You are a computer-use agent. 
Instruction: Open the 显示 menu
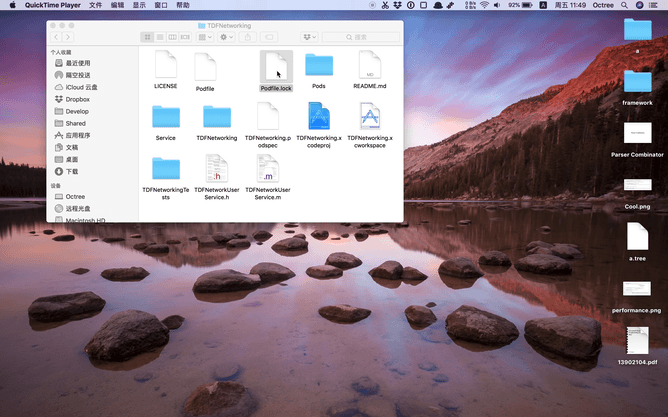tap(139, 5)
